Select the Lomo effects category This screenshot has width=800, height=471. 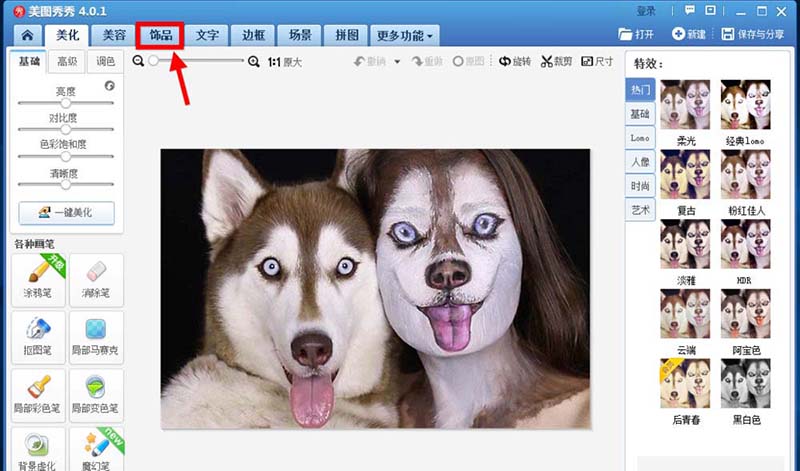click(x=640, y=138)
